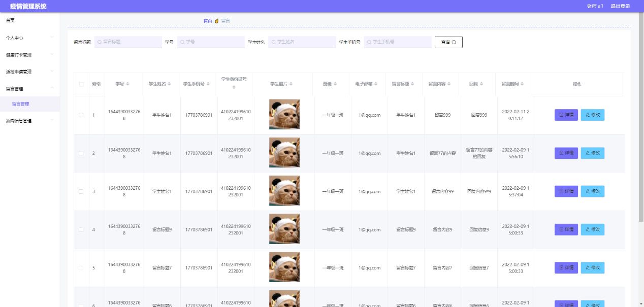Sort by 回复 column sort icon
This screenshot has width=644, height=307.
pyautogui.click(x=482, y=84)
